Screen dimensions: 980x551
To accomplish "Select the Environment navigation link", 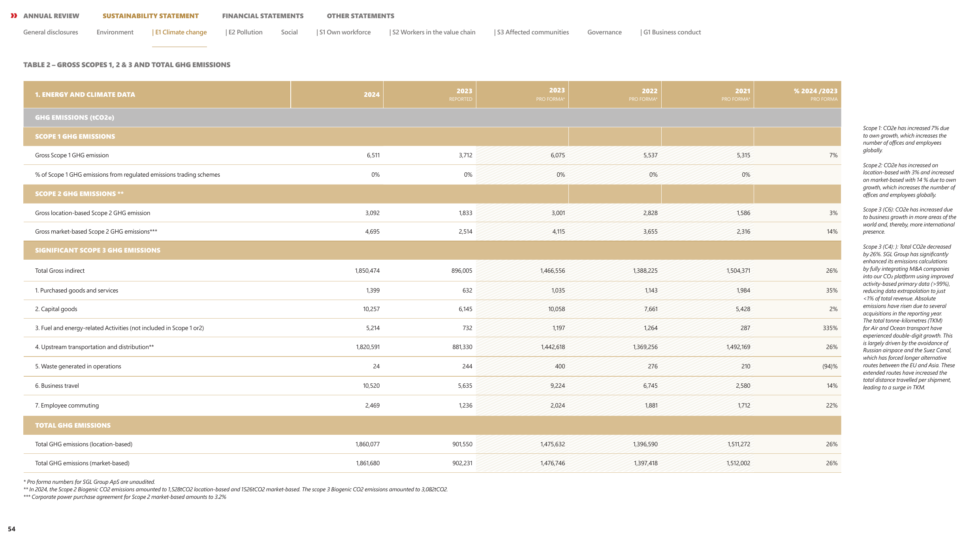I will click(115, 32).
